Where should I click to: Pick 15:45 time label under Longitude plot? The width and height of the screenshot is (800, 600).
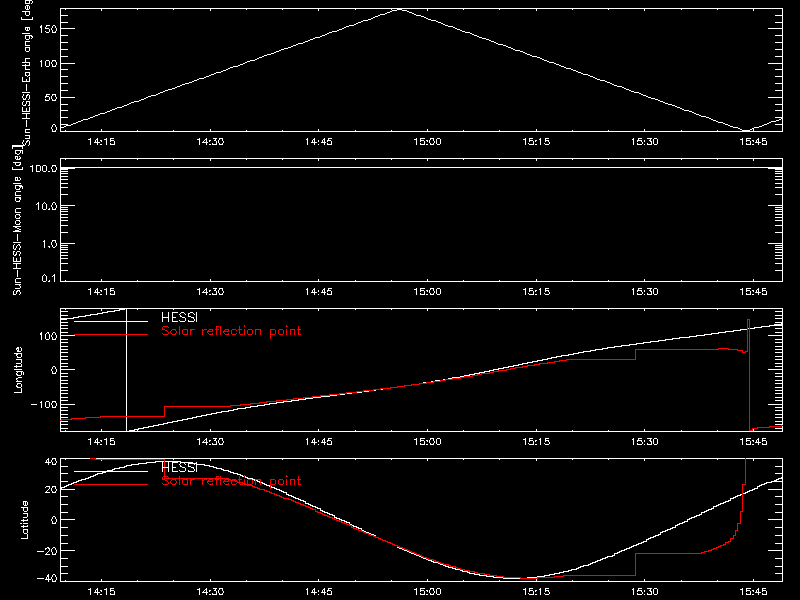pyautogui.click(x=754, y=442)
